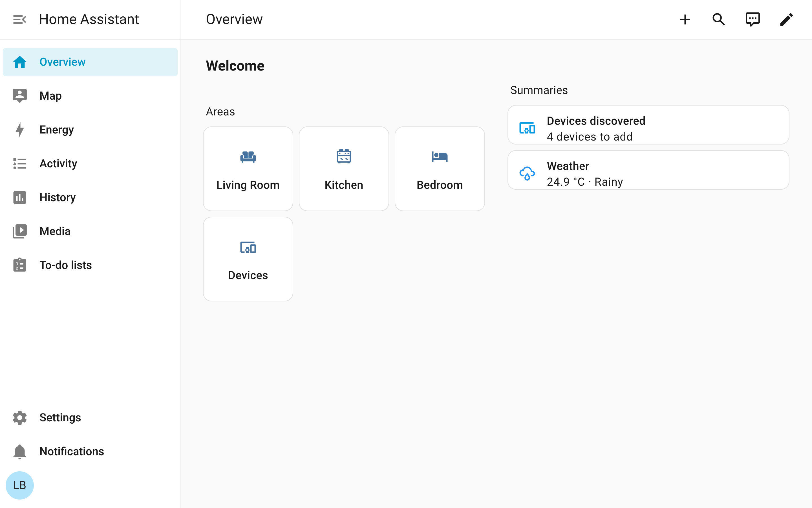Screen dimensions: 812x508
Task: Click the Energy lightning bolt icon
Action: [20, 130]
